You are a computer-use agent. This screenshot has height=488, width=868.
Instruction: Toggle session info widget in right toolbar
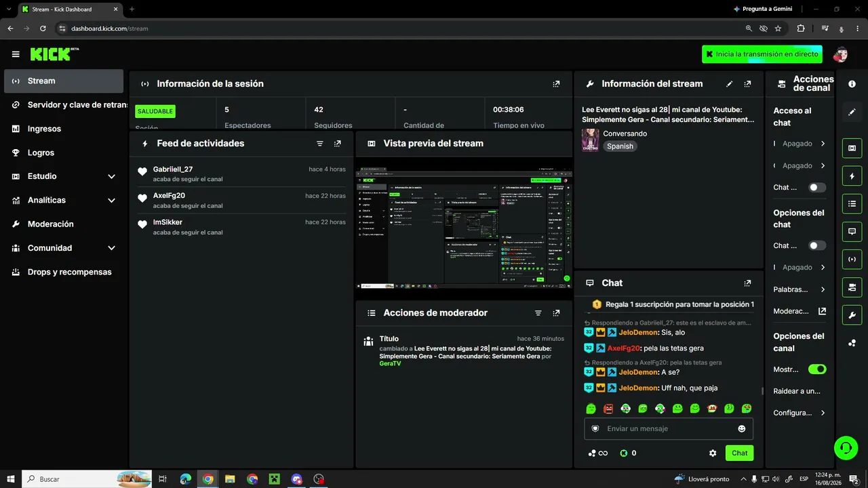[852, 259]
